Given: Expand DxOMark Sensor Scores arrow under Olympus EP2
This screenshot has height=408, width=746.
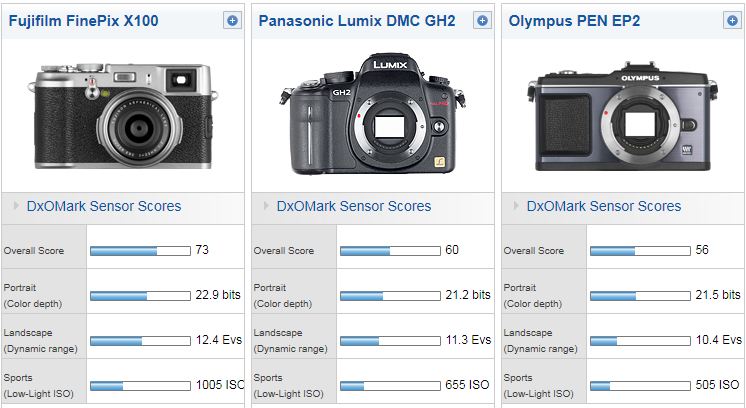Looking at the screenshot, I should coord(516,205).
